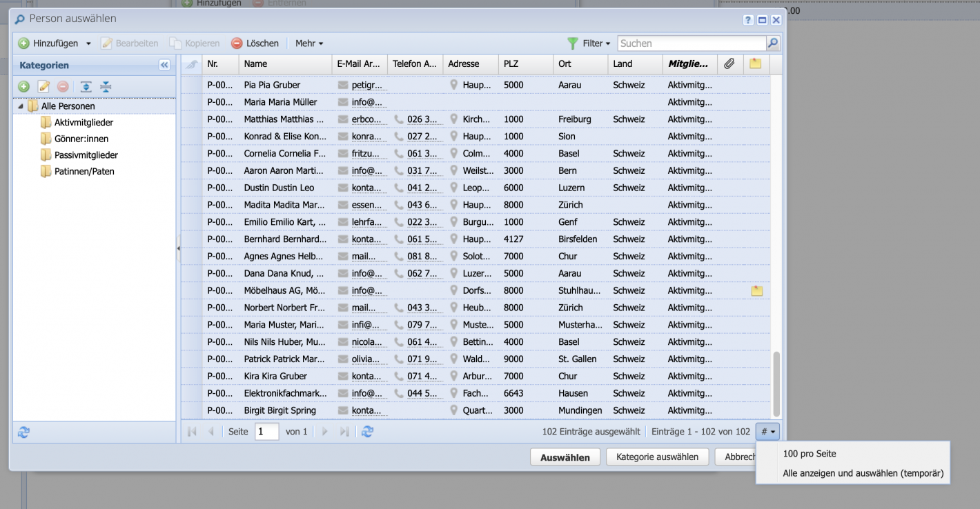The width and height of the screenshot is (980, 509).
Task: Open the Hinzufügen dropdown arrow
Action: point(88,43)
